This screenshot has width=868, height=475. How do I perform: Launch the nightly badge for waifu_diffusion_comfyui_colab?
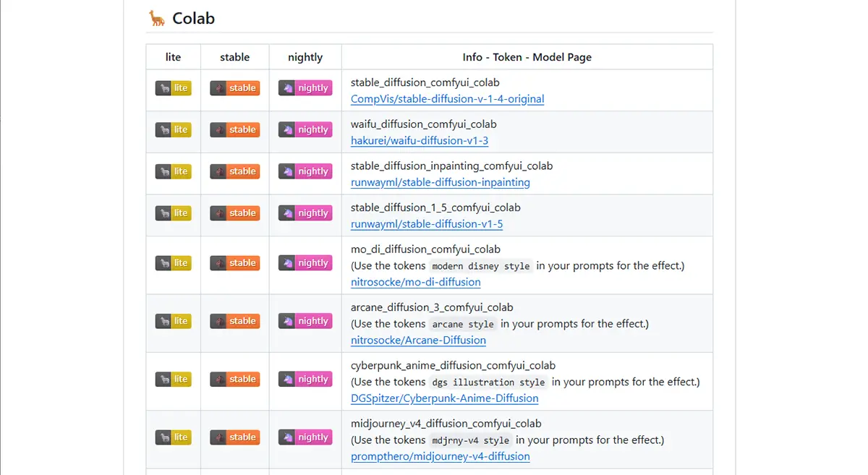pyautogui.click(x=305, y=130)
